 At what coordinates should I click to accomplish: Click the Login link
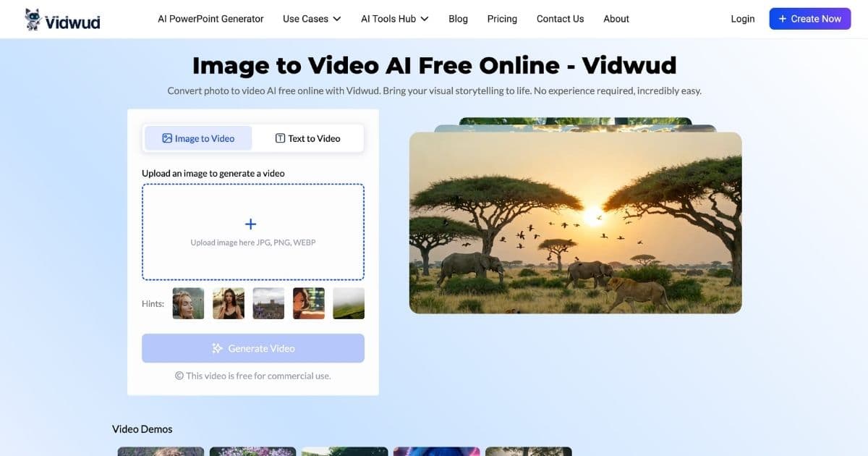742,19
